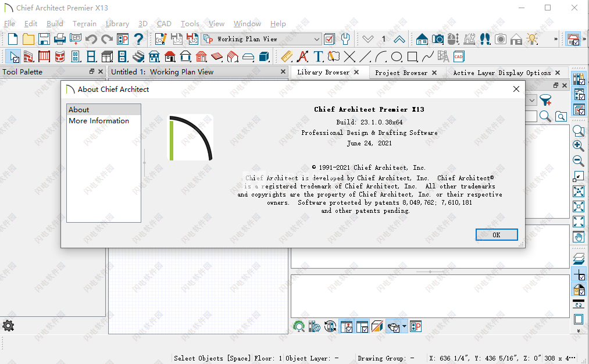Activate the Pan hand tool

coord(579,237)
